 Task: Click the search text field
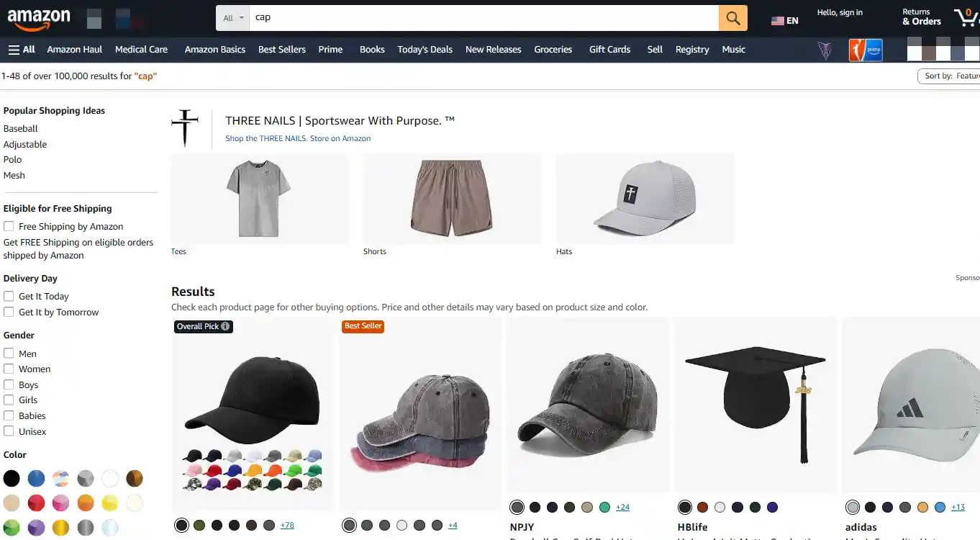(484, 18)
